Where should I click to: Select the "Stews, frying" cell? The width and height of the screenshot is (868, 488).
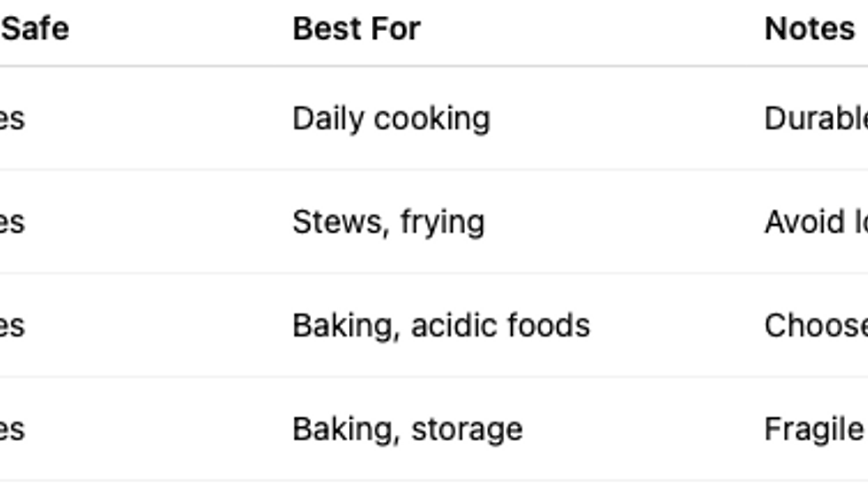coord(388,222)
